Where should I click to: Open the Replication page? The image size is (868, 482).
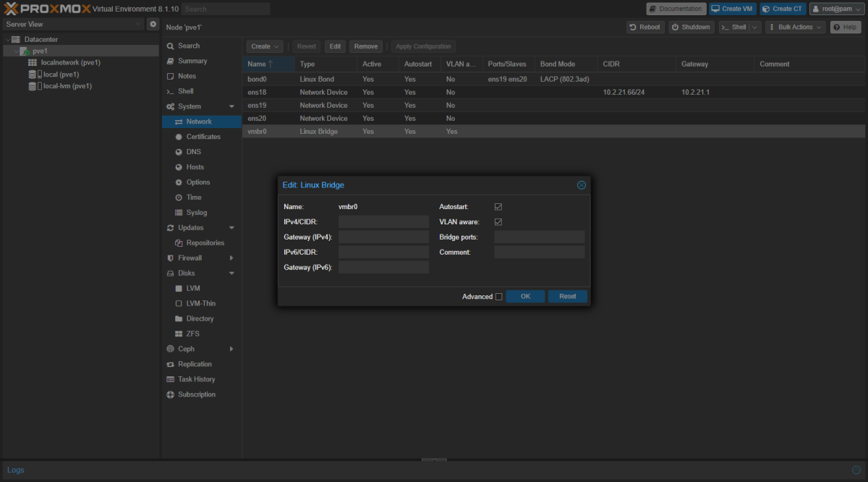[195, 364]
